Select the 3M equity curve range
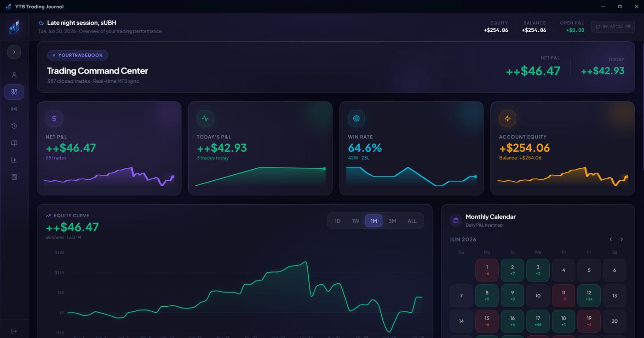644x338 pixels. (x=392, y=221)
